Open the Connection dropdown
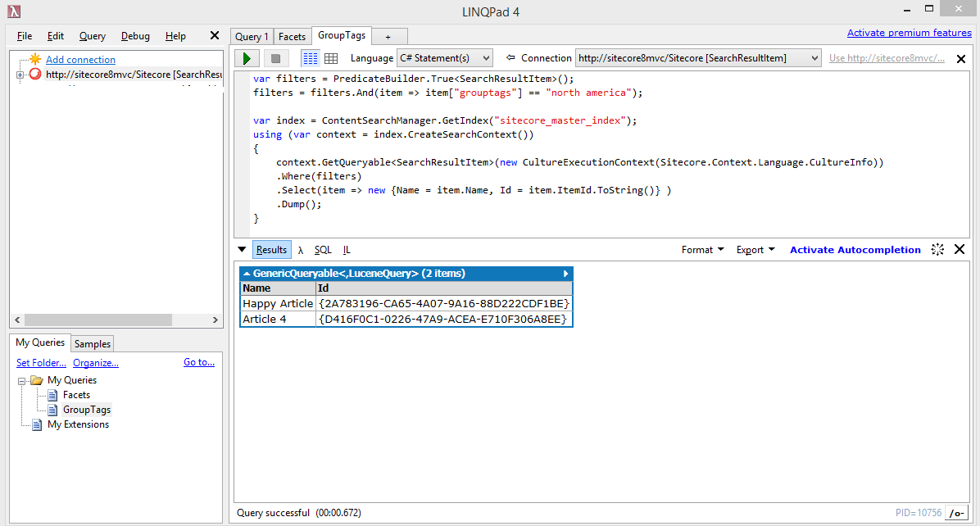The image size is (980, 526). [x=698, y=58]
